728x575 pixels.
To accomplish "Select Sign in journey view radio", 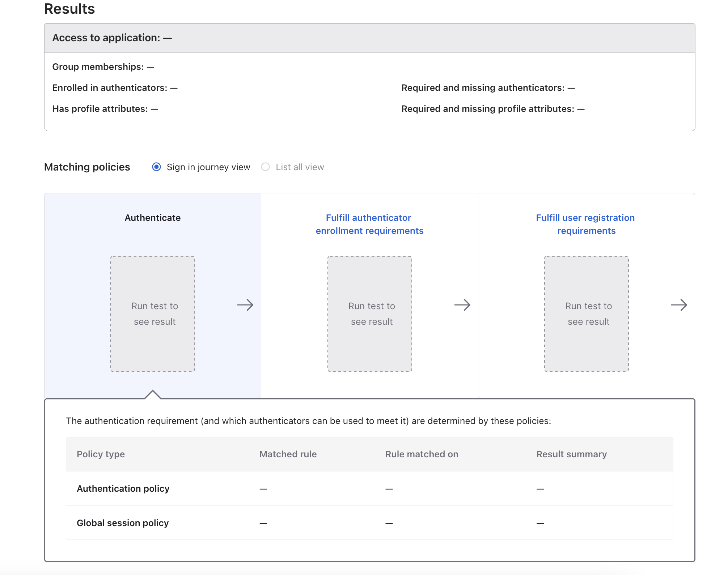I will coord(156,167).
